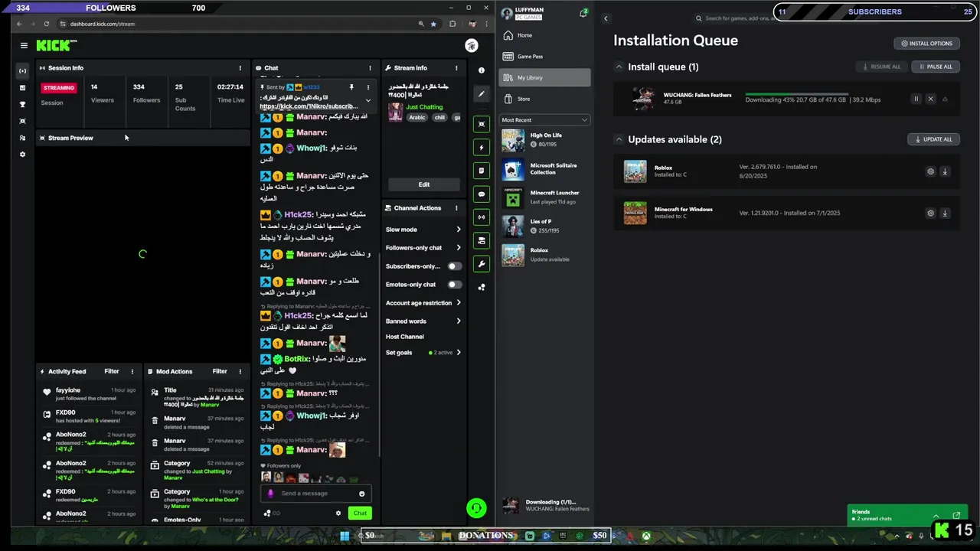This screenshot has width=980, height=551.
Task: Open Session Info panel options menu
Action: (240, 68)
